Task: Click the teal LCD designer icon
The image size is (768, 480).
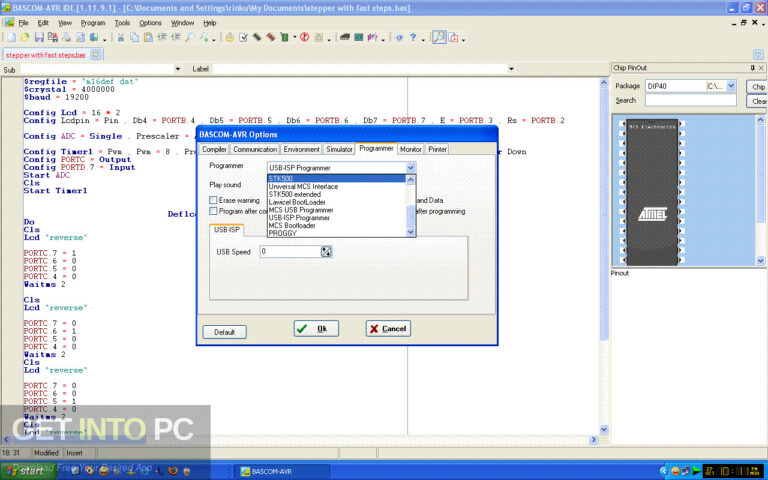Action: pos(359,38)
